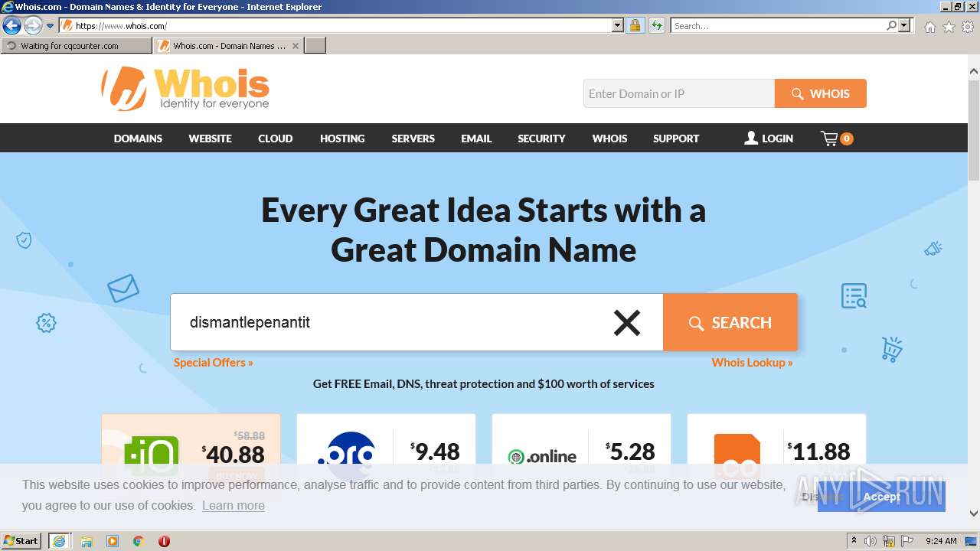
Task: Click the Action Center flag tray icon
Action: point(907,541)
